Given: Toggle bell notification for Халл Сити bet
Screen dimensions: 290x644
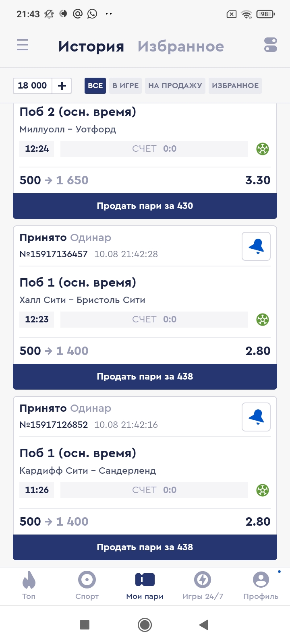Looking at the screenshot, I should 256,246.
